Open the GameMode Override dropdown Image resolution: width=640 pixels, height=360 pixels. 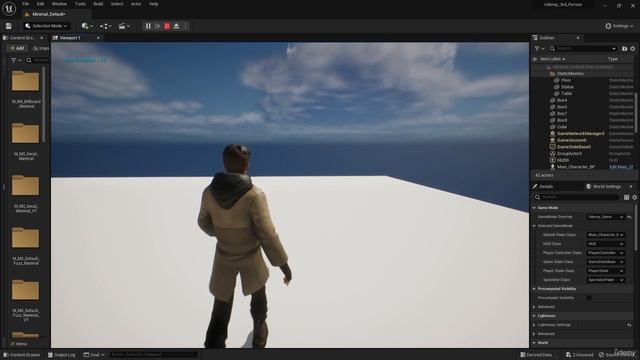[x=605, y=217]
